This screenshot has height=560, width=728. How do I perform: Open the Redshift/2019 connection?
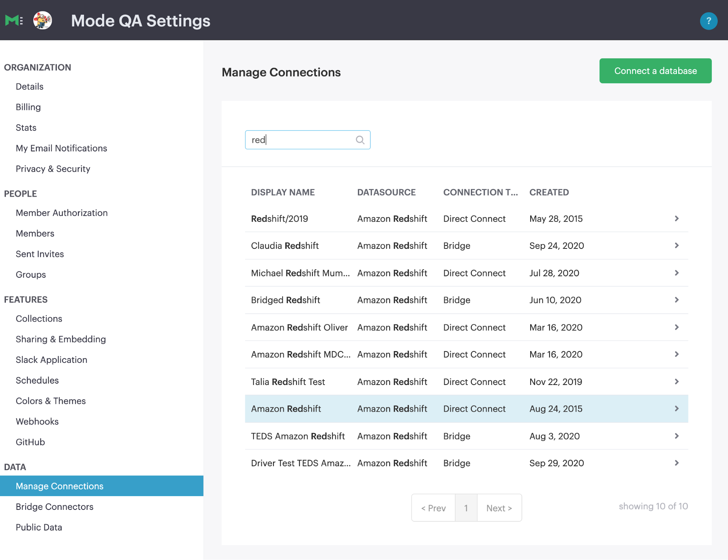(467, 219)
